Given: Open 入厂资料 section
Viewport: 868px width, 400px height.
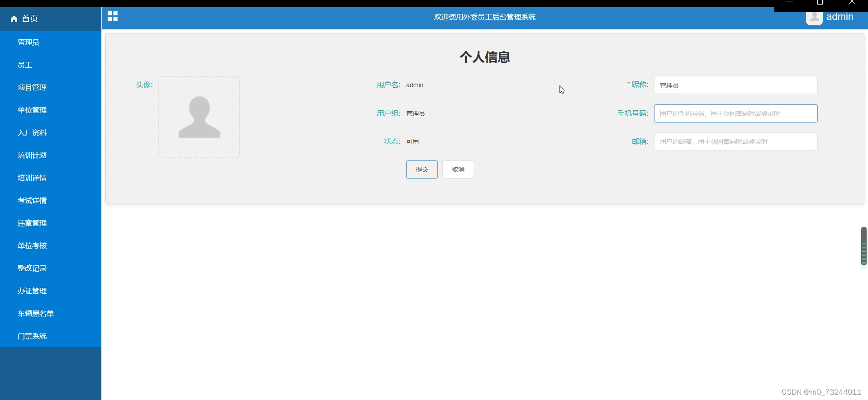Looking at the screenshot, I should 51,132.
